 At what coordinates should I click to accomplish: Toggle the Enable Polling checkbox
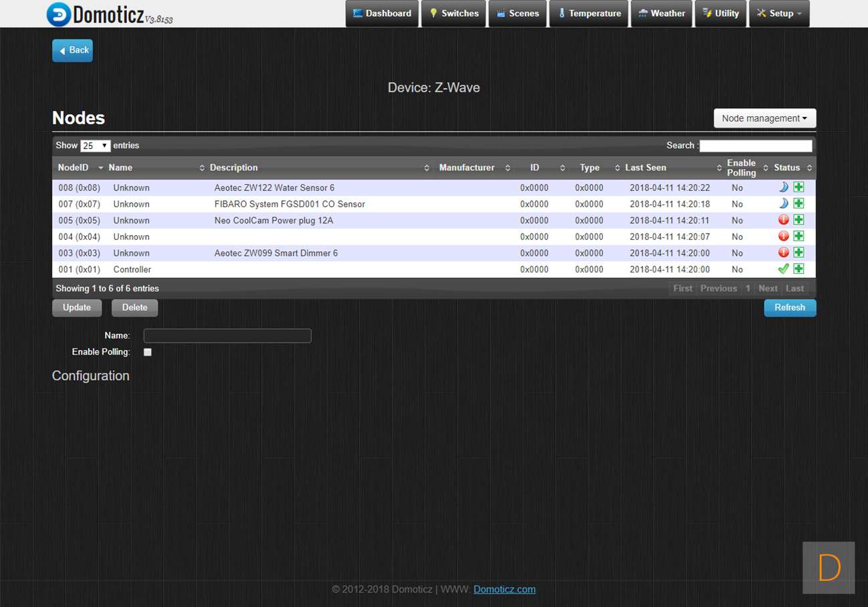(x=148, y=352)
